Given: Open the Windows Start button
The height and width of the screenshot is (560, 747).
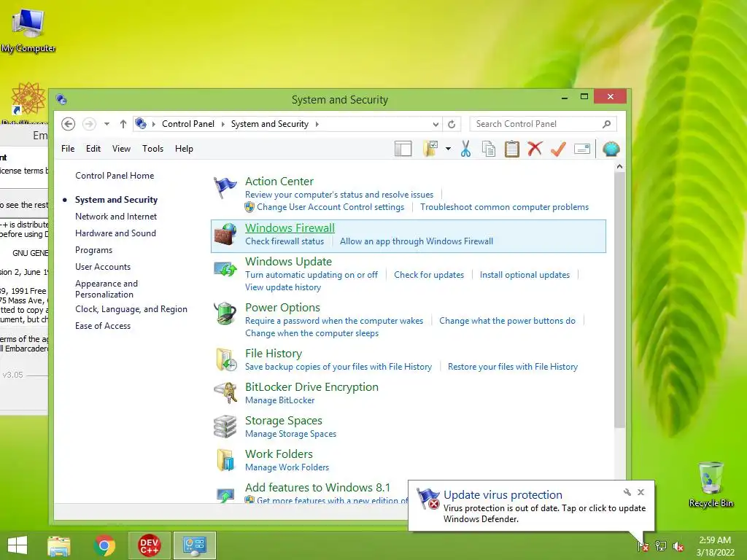Looking at the screenshot, I should (18, 545).
